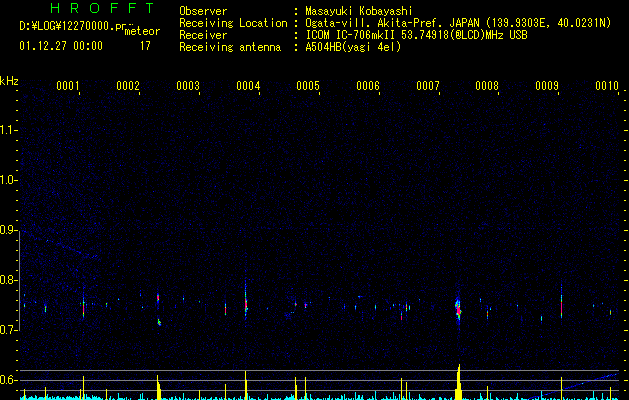This screenshot has width=629, height=400.
Task: Click time marker 0007
Action: 428,86
